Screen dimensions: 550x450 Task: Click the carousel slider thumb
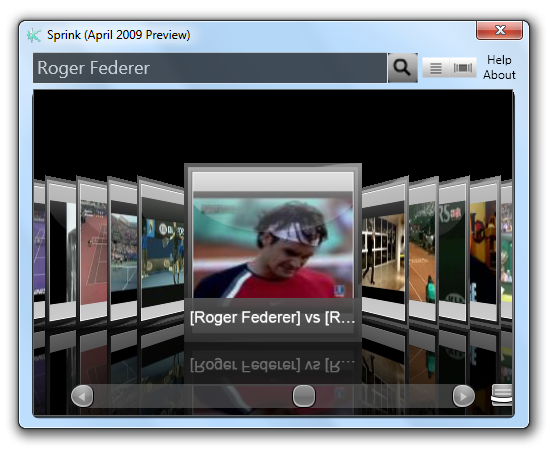[x=304, y=396]
